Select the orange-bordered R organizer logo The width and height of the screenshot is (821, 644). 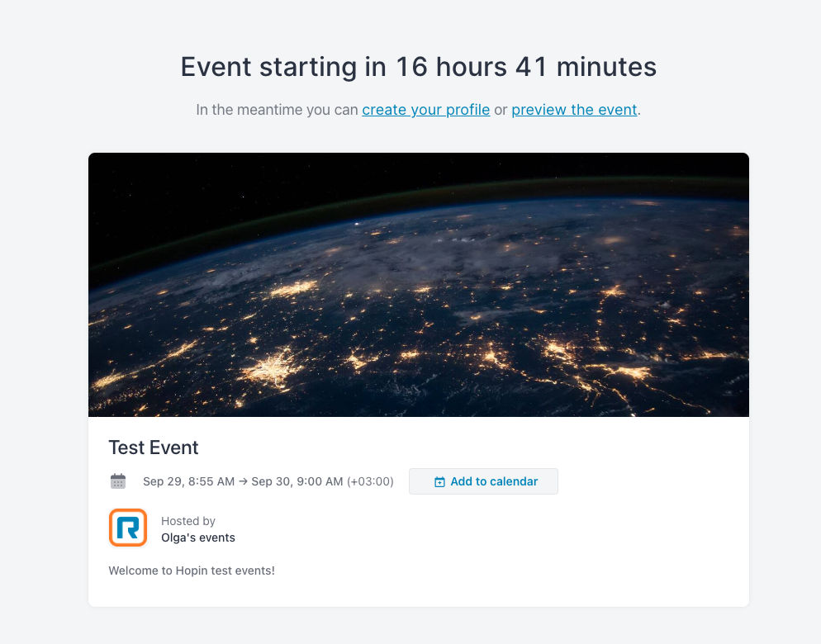click(x=128, y=528)
